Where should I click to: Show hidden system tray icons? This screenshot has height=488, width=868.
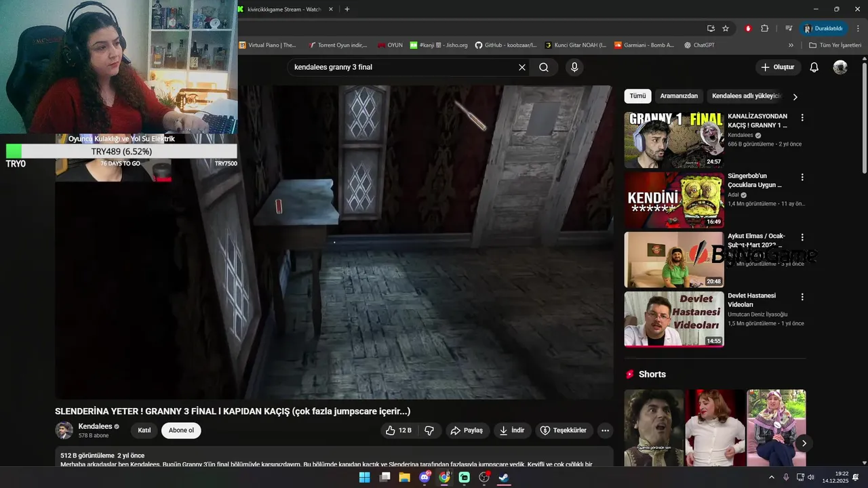[x=772, y=477]
